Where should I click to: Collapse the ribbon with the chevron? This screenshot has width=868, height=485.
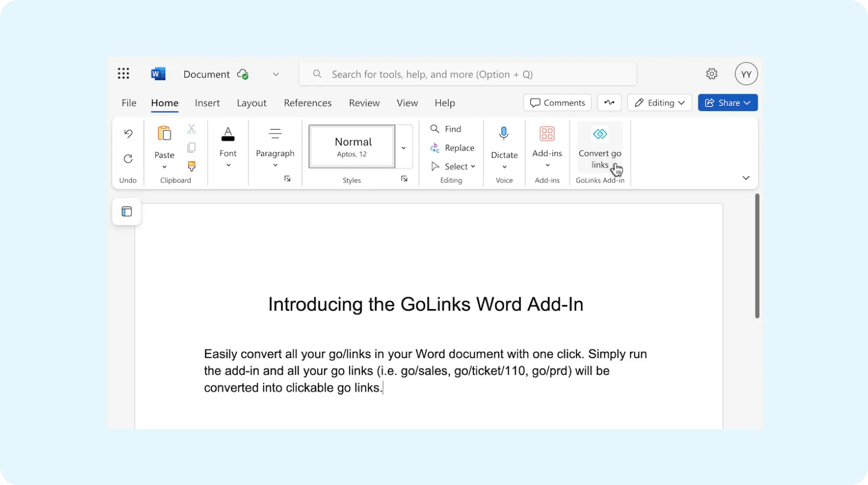click(746, 178)
